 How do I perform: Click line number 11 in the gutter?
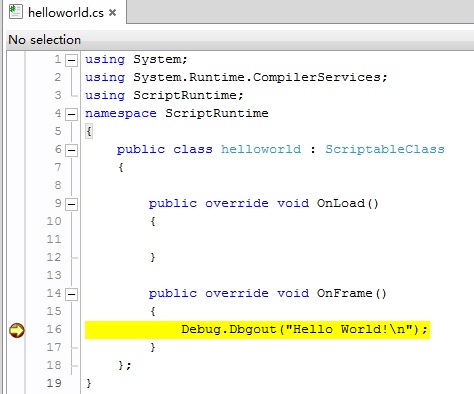coord(54,239)
